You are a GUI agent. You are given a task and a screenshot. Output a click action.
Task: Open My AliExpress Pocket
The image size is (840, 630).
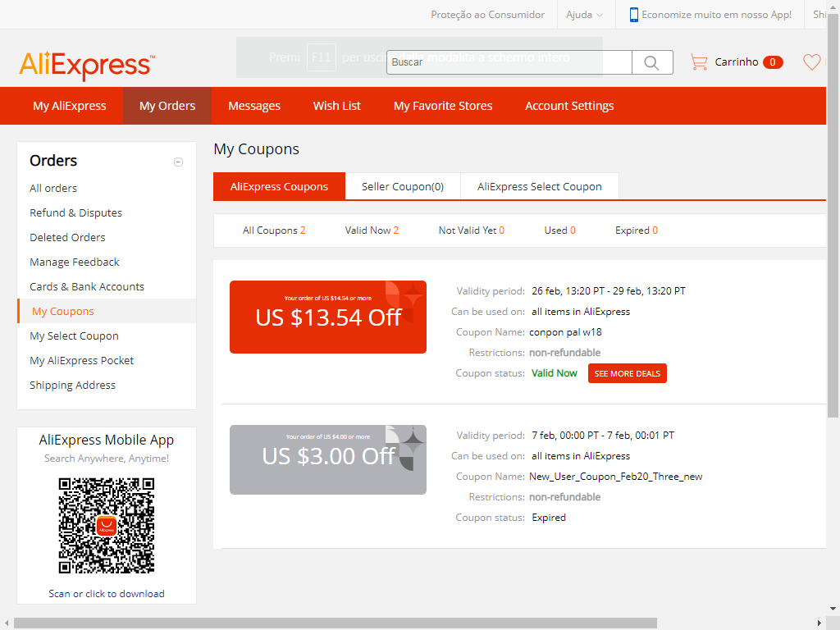pyautogui.click(x=81, y=361)
